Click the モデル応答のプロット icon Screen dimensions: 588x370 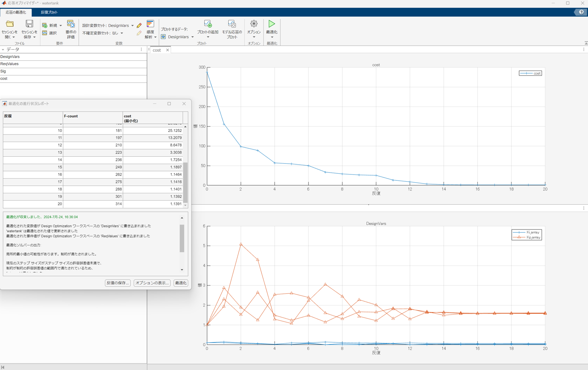(x=232, y=24)
